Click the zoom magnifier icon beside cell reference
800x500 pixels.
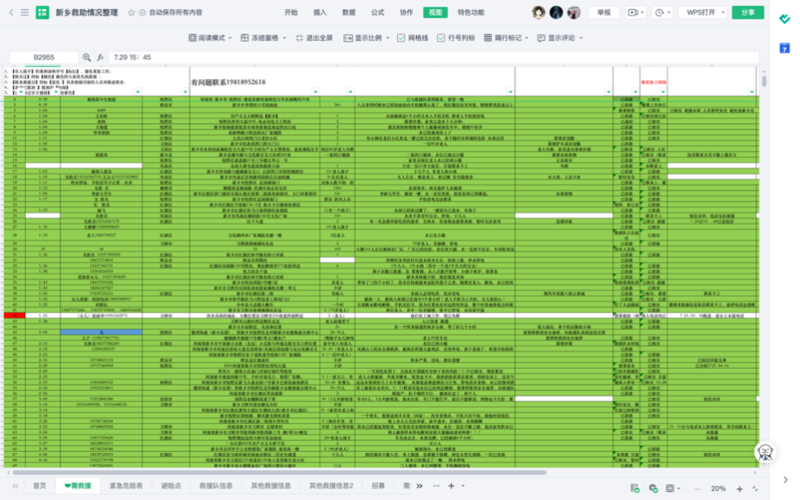pyautogui.click(x=86, y=58)
